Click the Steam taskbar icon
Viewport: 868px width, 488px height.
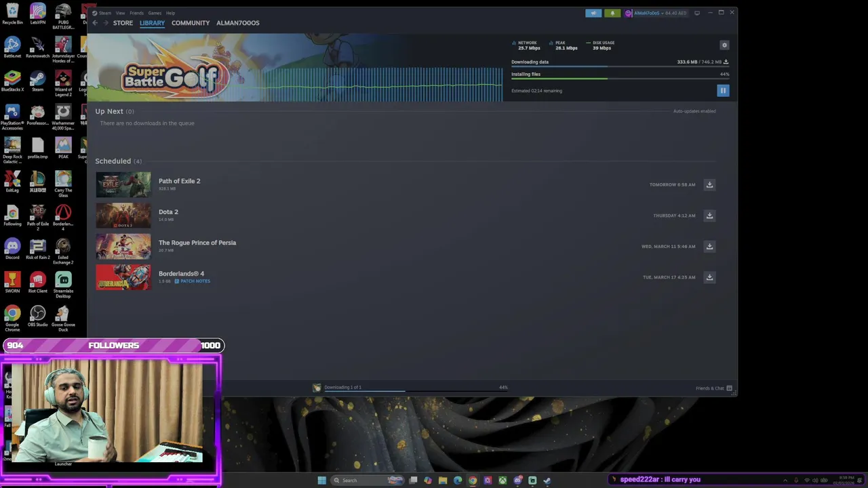tap(547, 481)
